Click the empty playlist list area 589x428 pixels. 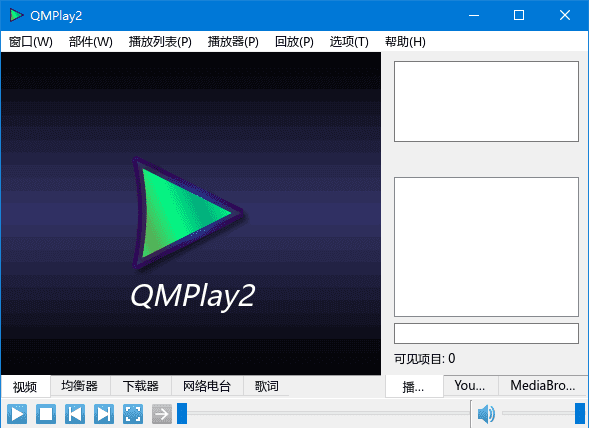486,247
